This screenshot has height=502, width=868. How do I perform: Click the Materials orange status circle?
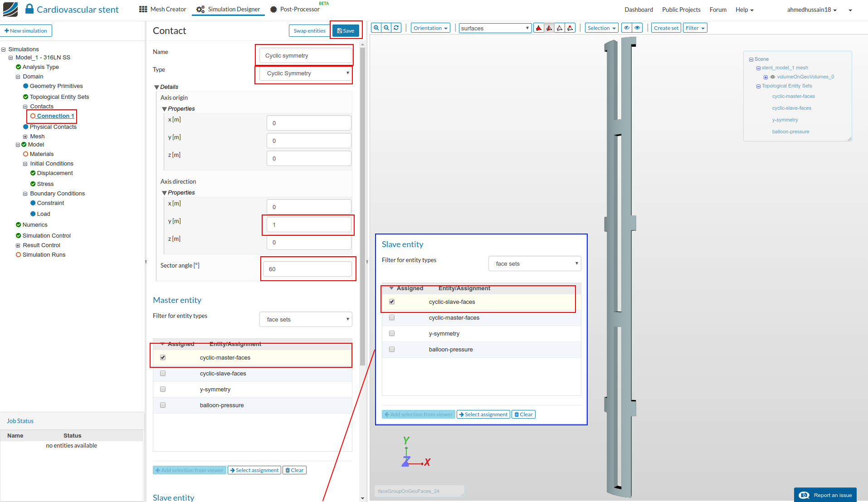[26, 154]
